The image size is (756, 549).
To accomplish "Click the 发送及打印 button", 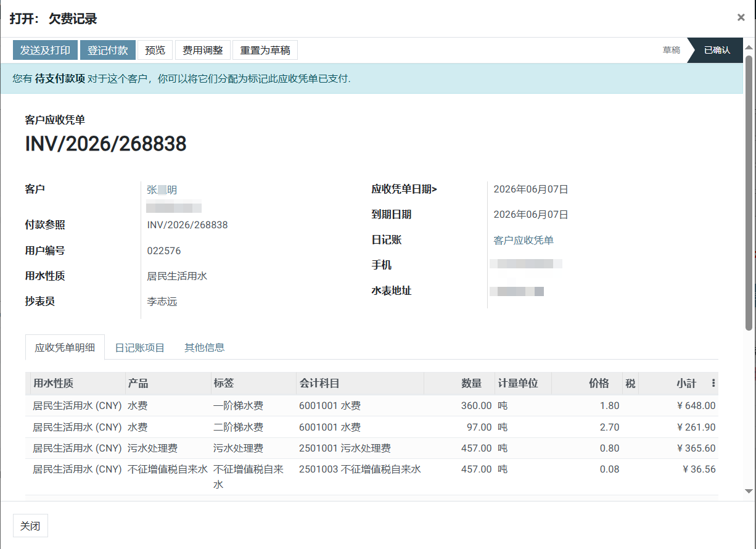I will click(46, 50).
